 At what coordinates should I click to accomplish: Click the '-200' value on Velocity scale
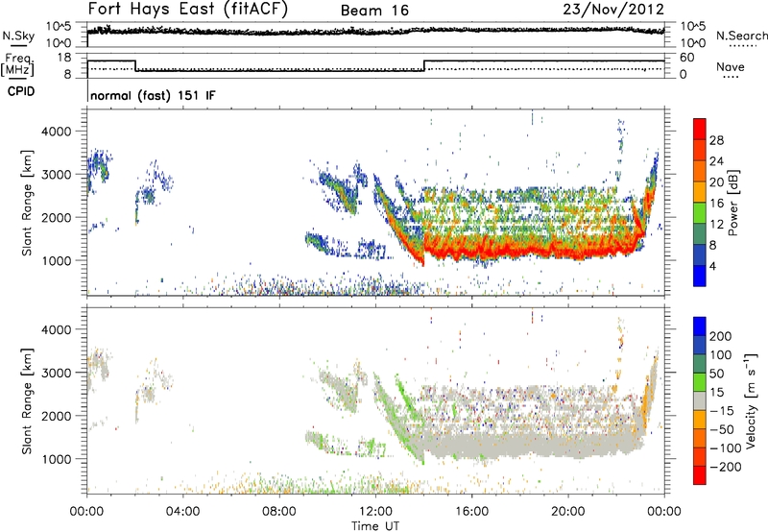pos(725,467)
